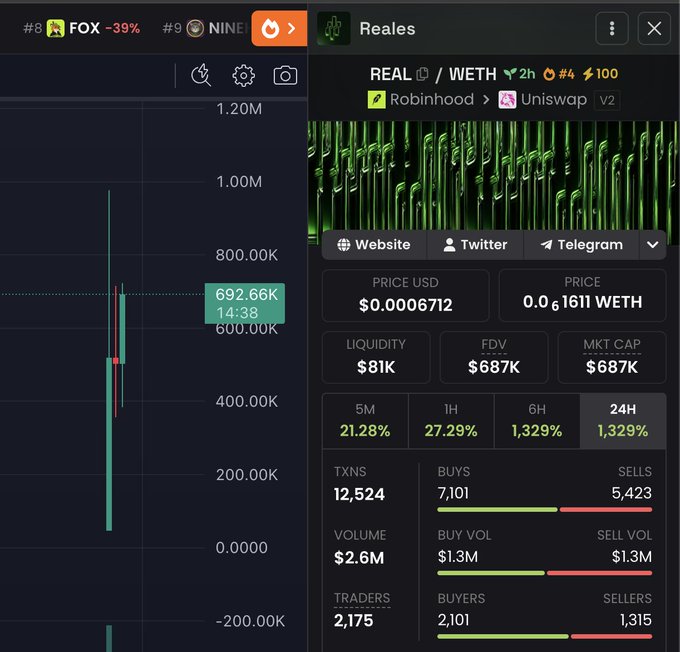Viewport: 680px width, 652px height.
Task: Click the BUYS 7,101 count
Action: click(x=453, y=493)
